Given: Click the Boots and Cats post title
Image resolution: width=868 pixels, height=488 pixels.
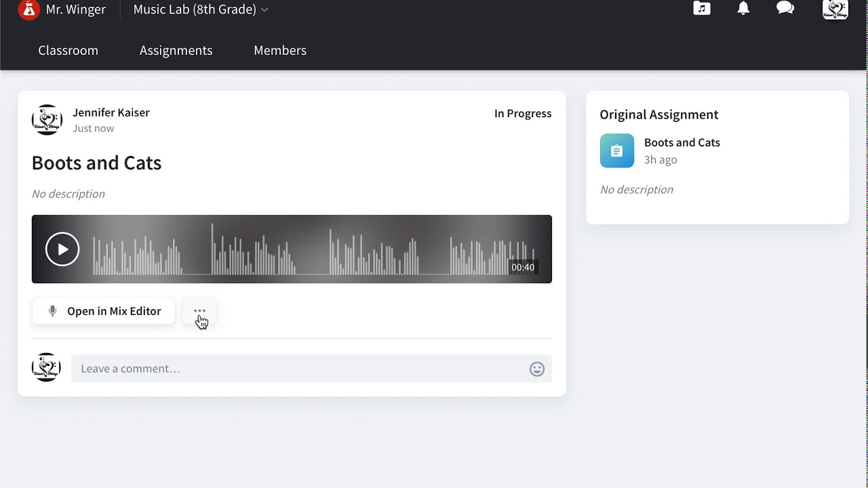Looking at the screenshot, I should 96,163.
